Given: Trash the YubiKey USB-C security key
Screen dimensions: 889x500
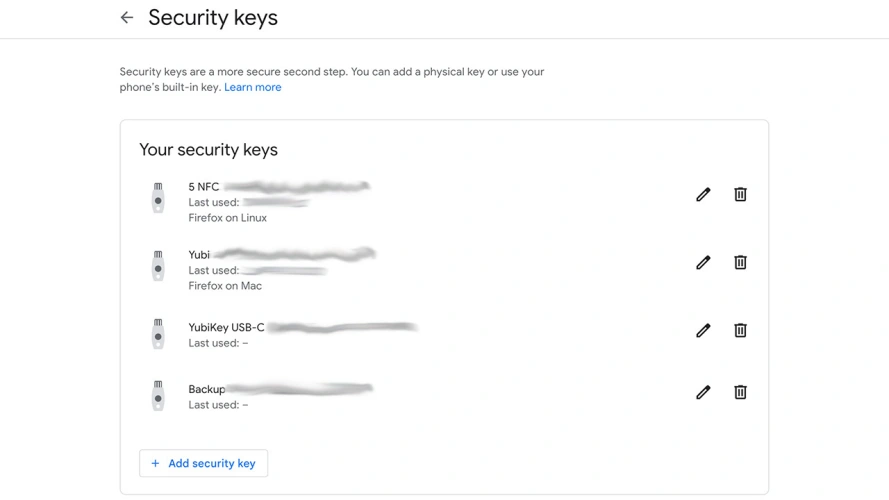Looking at the screenshot, I should click(x=740, y=330).
